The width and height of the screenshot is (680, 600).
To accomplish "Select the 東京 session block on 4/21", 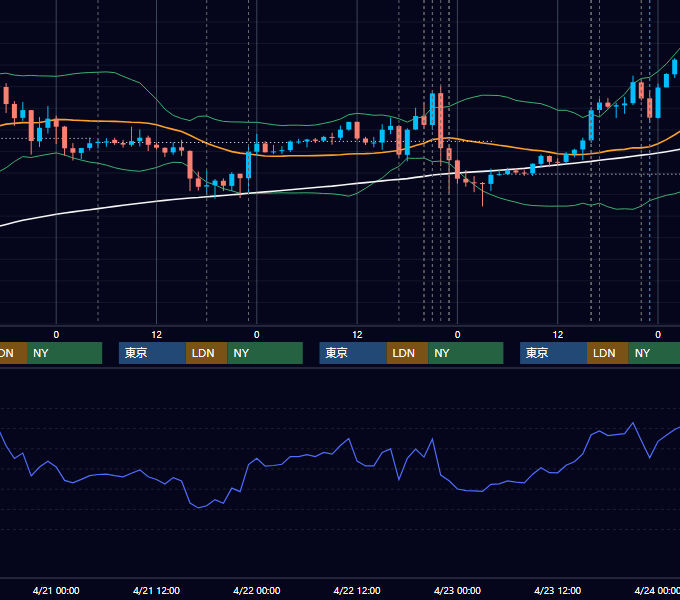I will coord(152,353).
